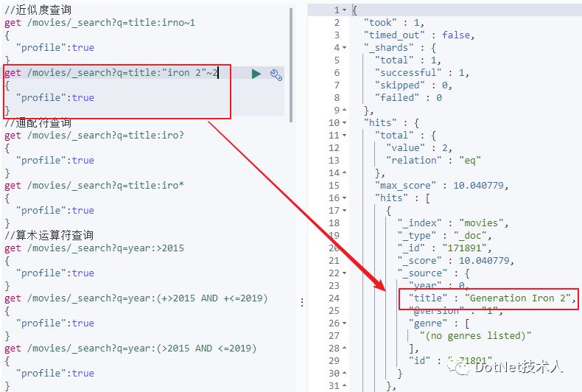
Task: Open the wrench options menu for the request
Action: point(276,74)
